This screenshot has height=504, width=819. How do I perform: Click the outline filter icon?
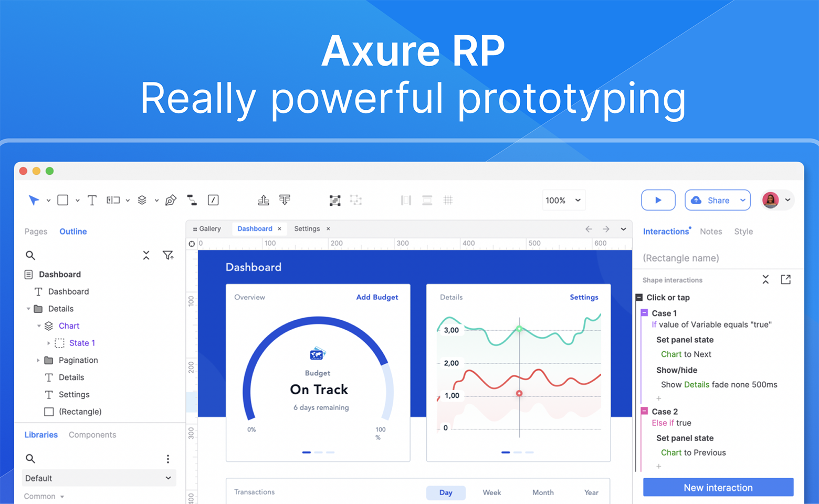[x=168, y=255]
